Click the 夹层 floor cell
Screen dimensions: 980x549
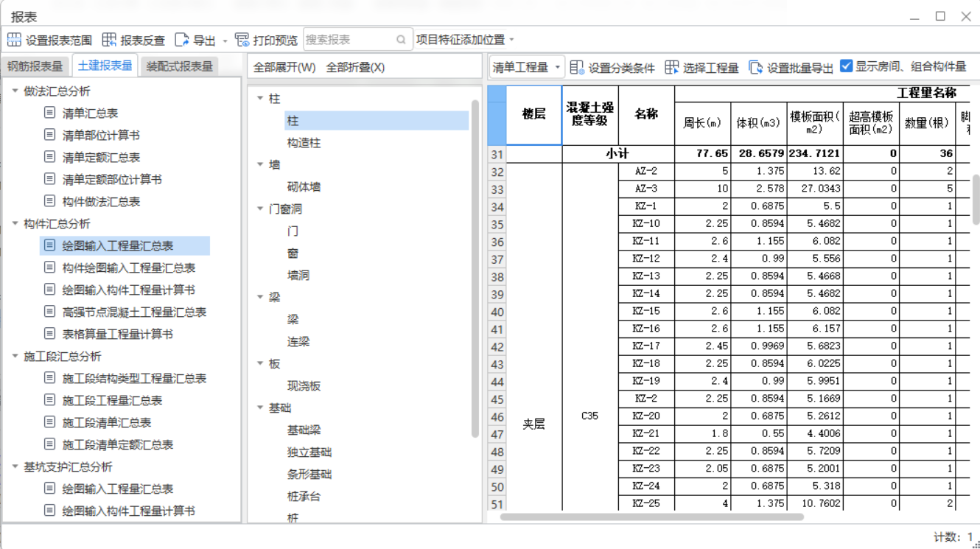[x=534, y=424]
